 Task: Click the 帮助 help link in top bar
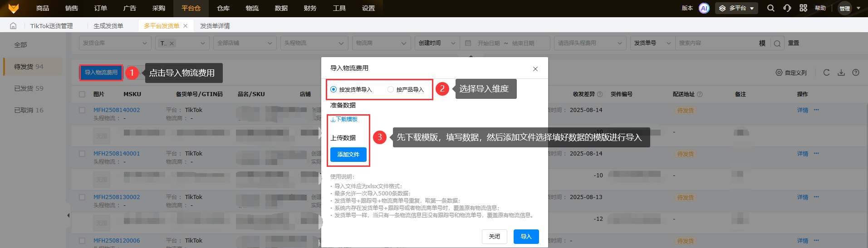(x=820, y=8)
